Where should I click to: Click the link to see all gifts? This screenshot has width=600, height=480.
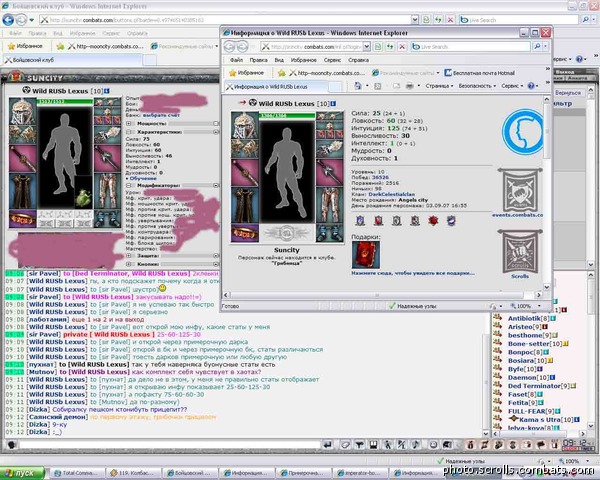coord(413,273)
